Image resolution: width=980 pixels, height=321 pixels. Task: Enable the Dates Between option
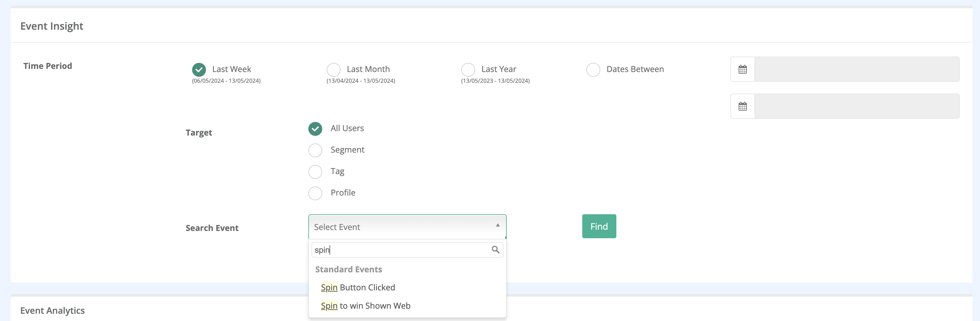tap(593, 70)
